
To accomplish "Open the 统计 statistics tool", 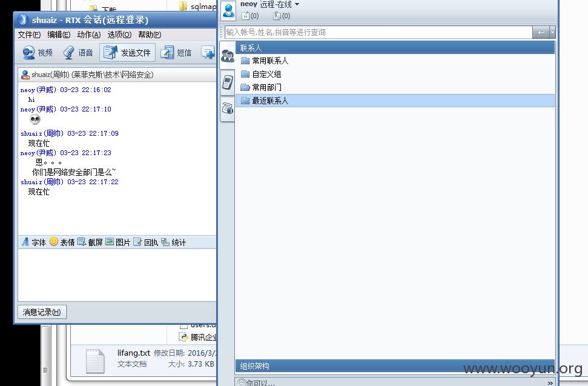I will tap(174, 242).
